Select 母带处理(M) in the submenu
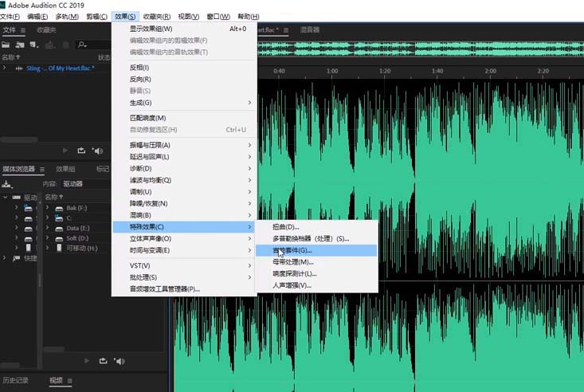This screenshot has width=584, height=392. (292, 262)
